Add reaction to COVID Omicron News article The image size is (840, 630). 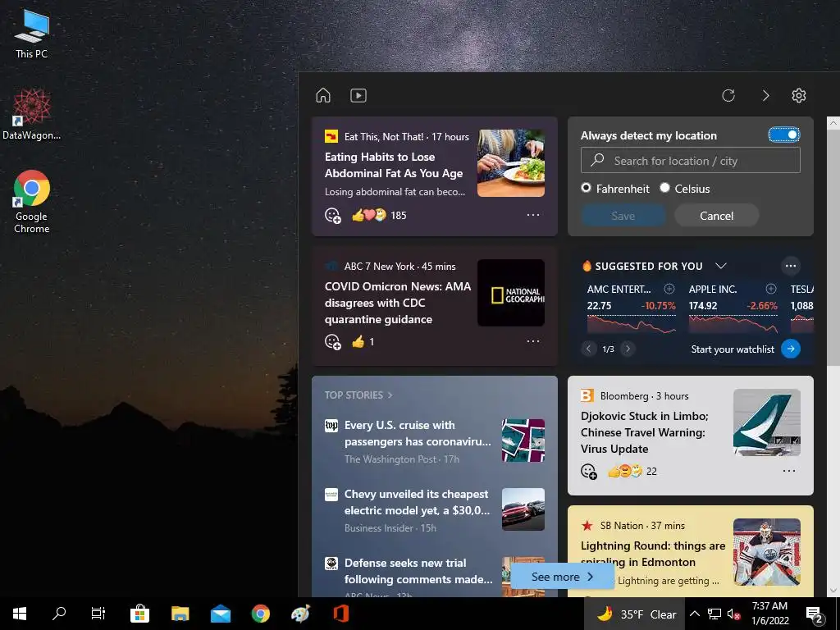[333, 342]
